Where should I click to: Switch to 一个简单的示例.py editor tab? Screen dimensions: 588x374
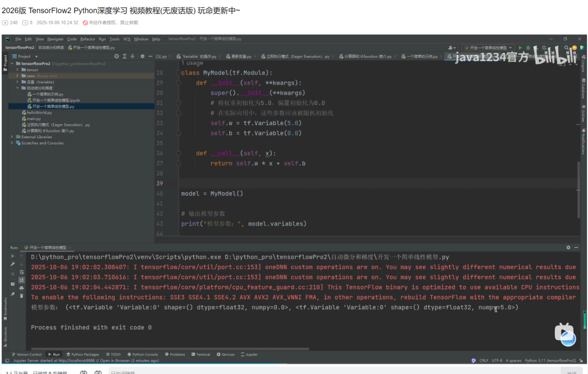[422, 56]
